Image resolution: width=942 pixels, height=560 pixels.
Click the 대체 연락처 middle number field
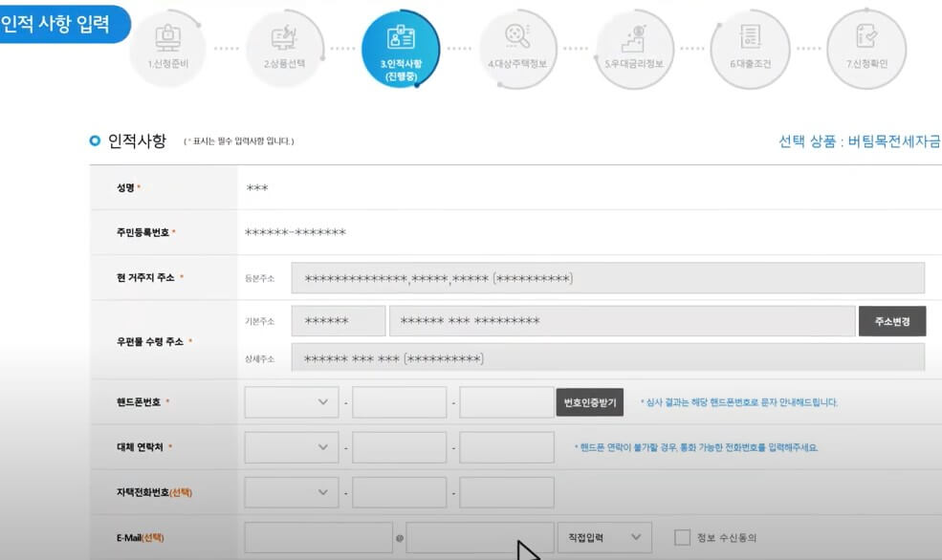(x=400, y=447)
